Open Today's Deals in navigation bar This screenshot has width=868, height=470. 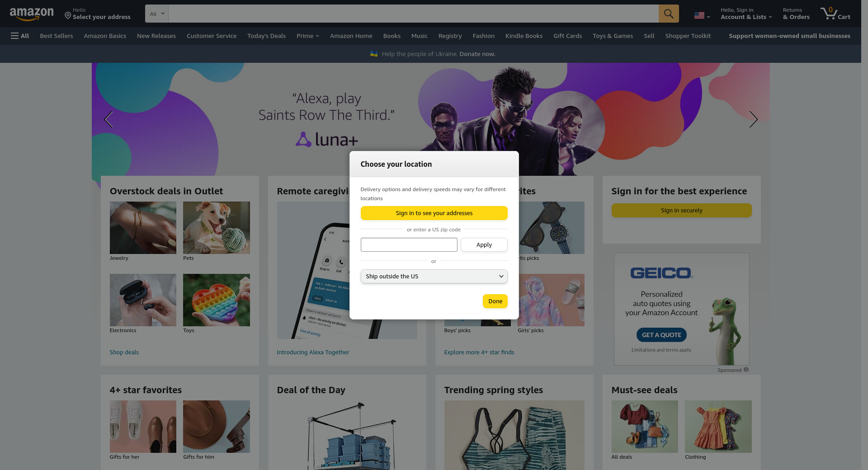click(x=266, y=36)
